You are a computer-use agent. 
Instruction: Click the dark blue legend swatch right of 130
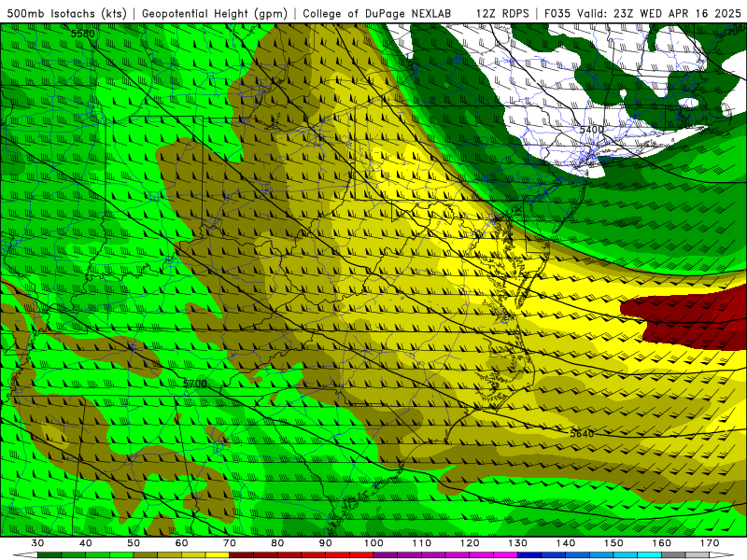529,555
